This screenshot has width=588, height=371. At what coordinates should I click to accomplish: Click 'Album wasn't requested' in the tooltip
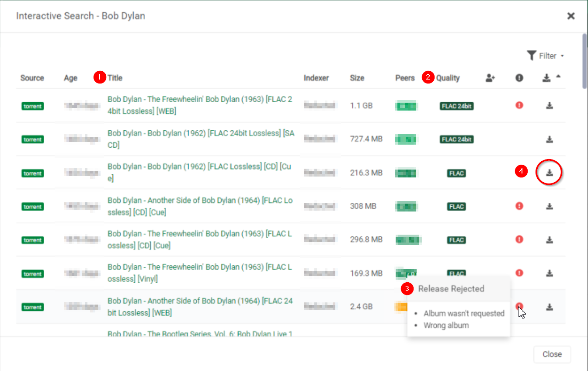(464, 313)
